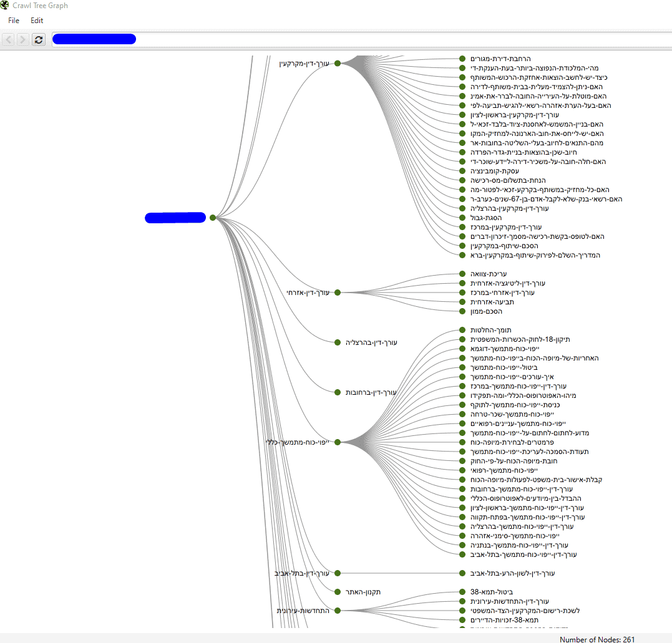The width and height of the screenshot is (672, 643).
Task: Click the forward navigation arrow button
Action: [x=23, y=40]
